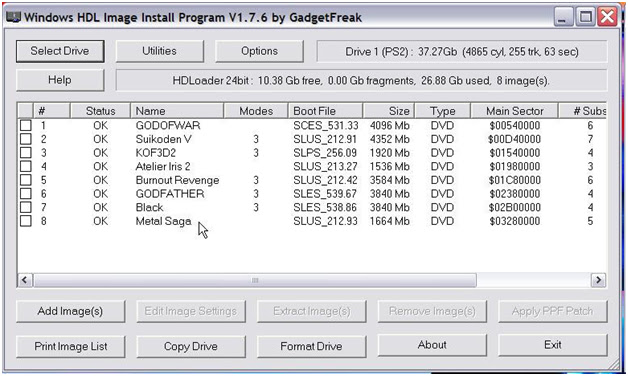Click boot file SLUS_212.42
The width and height of the screenshot is (628, 376).
point(325,180)
